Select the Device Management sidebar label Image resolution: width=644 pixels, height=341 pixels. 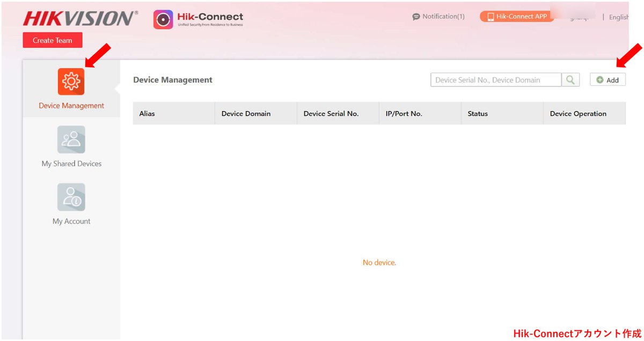click(71, 106)
